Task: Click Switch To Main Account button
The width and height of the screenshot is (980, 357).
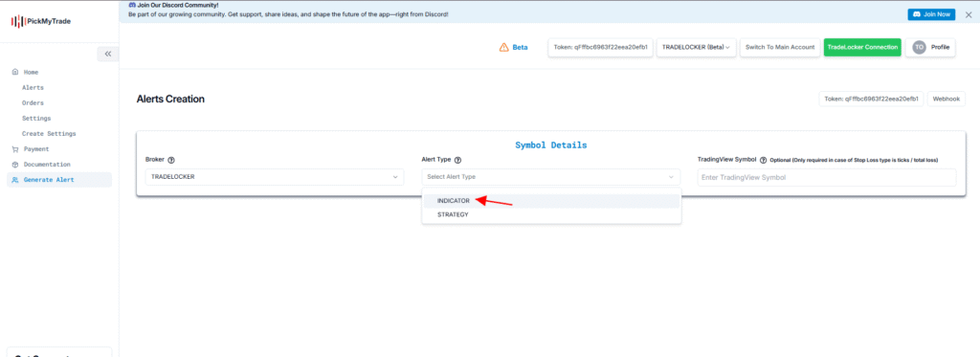Action: click(780, 48)
